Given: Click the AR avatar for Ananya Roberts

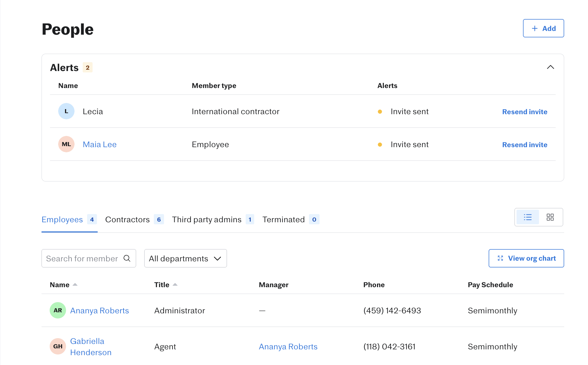Looking at the screenshot, I should pyautogui.click(x=58, y=310).
